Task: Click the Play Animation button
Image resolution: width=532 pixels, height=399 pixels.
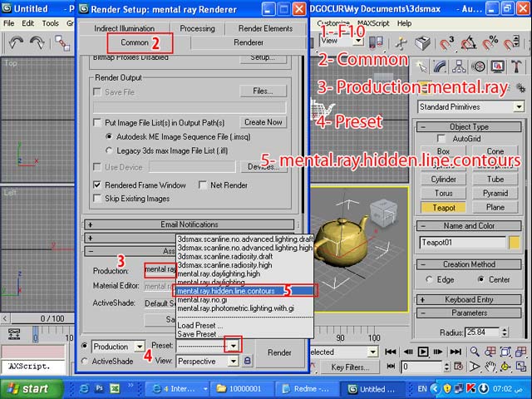Action: coord(423,352)
